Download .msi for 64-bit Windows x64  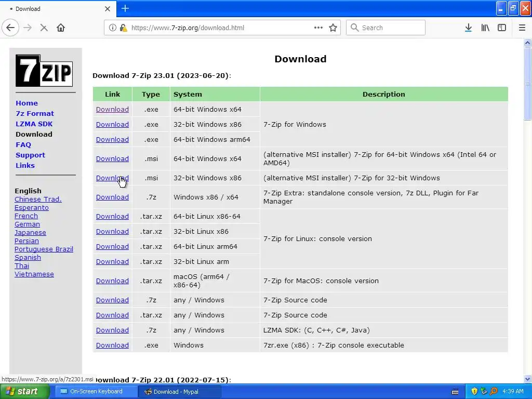tap(112, 159)
